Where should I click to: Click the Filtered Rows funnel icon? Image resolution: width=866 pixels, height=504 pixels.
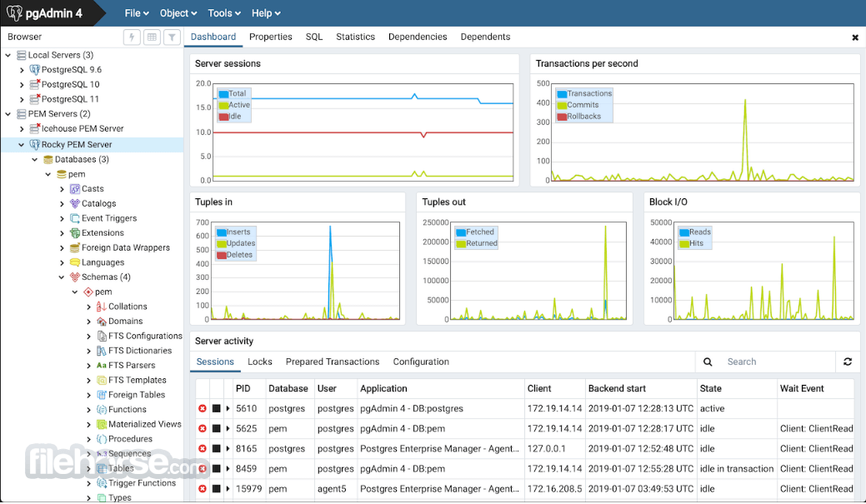coord(172,37)
